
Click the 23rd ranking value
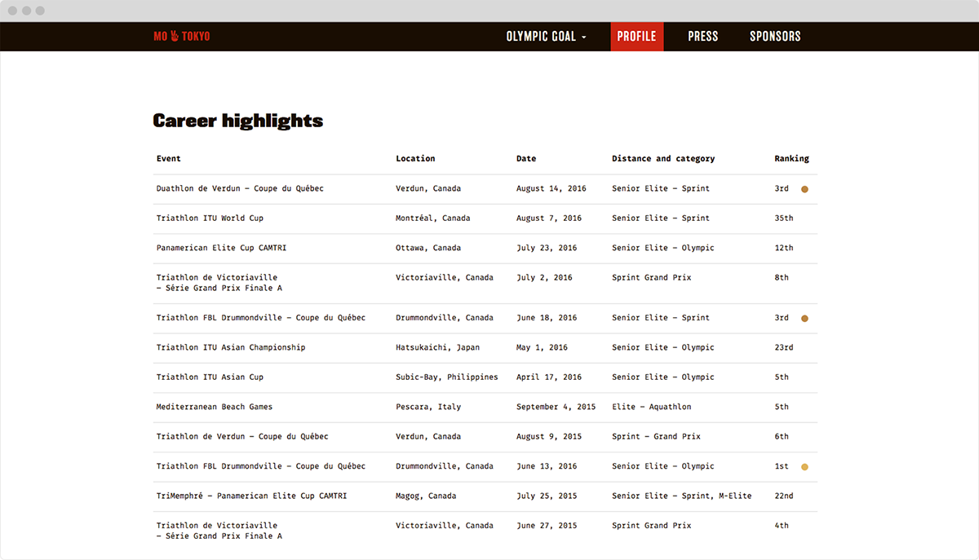[x=784, y=347]
